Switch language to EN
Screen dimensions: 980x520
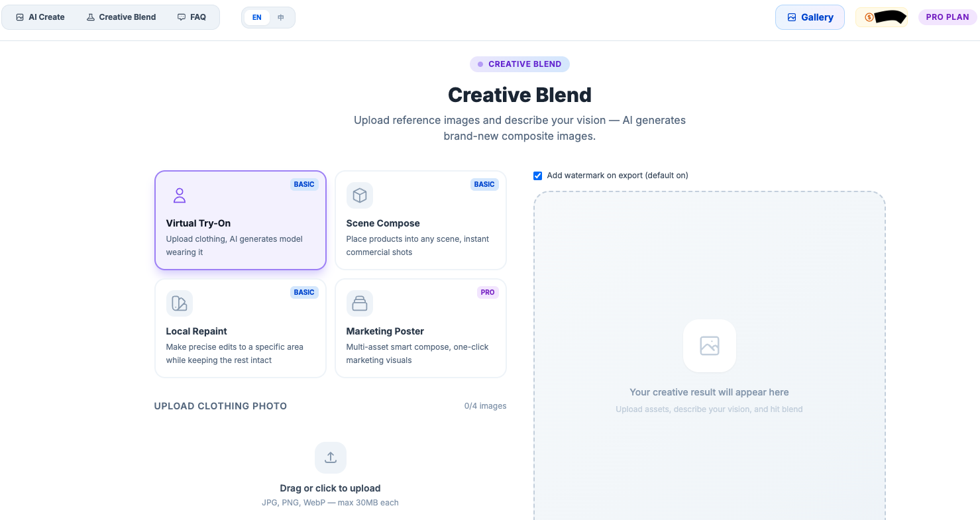[257, 18]
